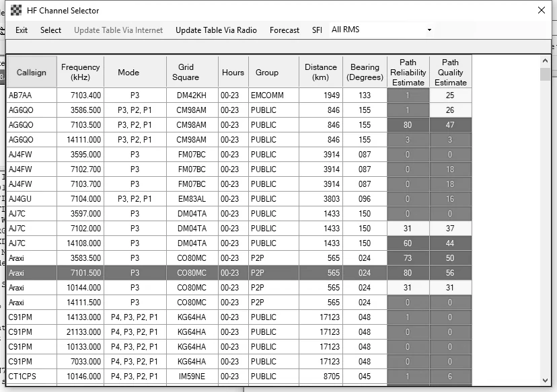This screenshot has height=392, width=557.
Task: Click the 7102.700 frequency cell
Action: 80,169
